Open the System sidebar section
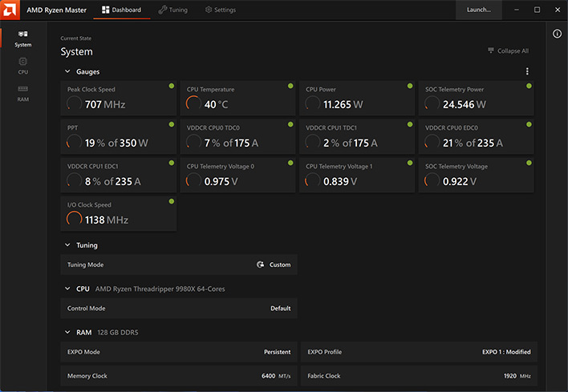568x392 pixels. [22, 38]
